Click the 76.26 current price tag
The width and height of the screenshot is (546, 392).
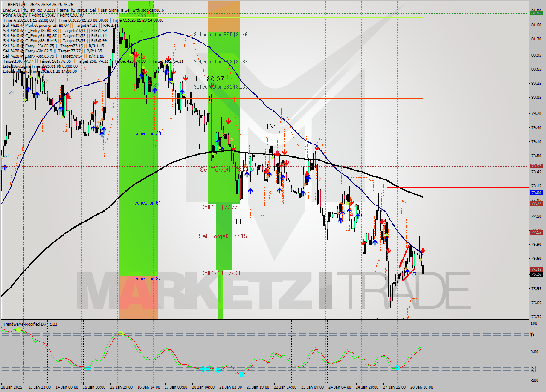[x=536, y=274]
